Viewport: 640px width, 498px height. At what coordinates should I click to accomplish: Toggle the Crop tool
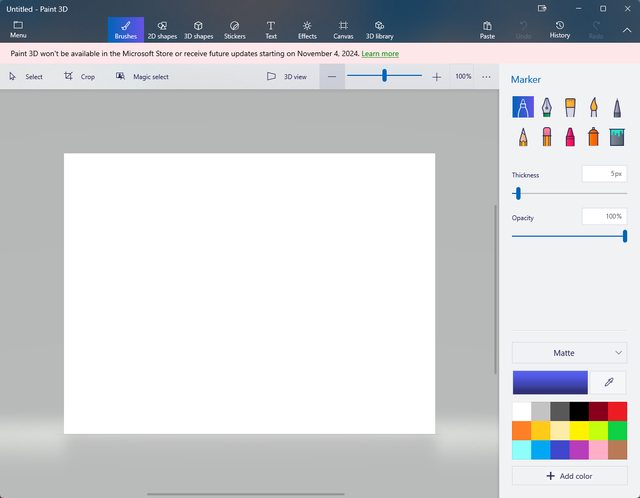click(x=79, y=76)
